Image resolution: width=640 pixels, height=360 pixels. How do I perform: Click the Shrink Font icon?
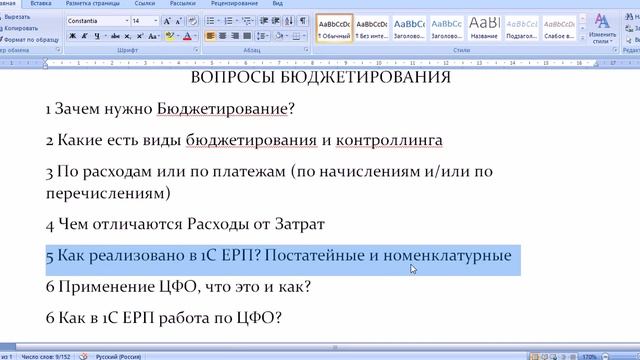178,21
